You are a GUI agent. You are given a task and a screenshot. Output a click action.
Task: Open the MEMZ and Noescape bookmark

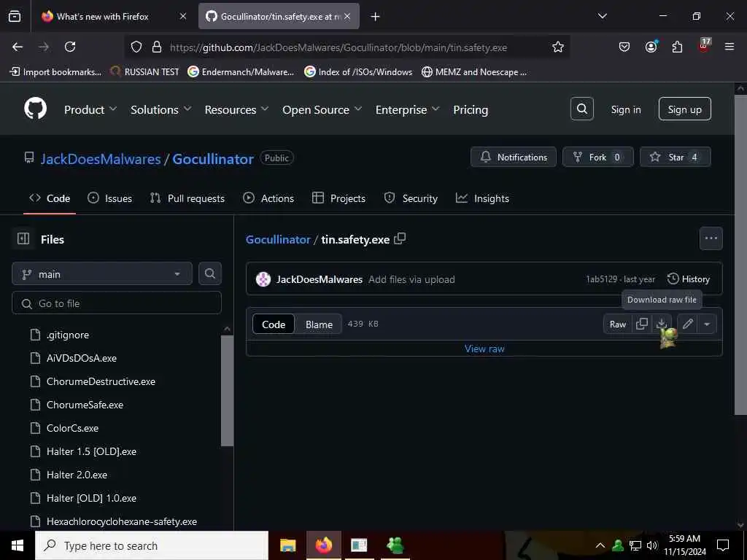point(474,72)
